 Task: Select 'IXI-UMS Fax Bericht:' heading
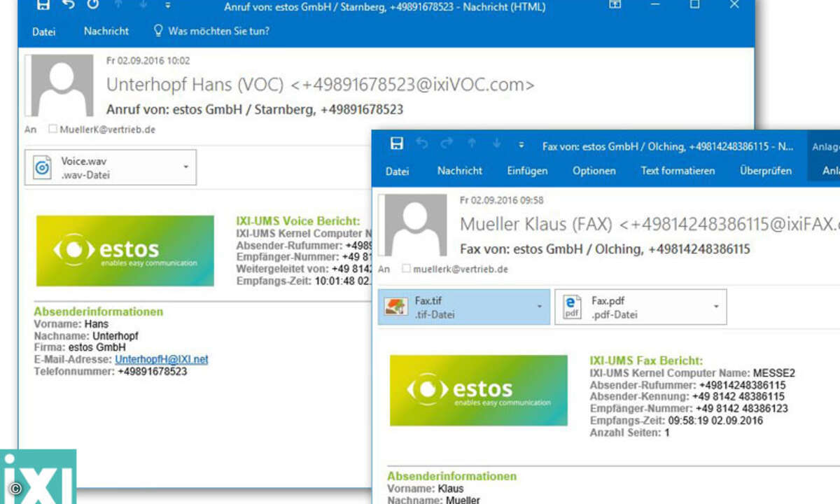646,360
